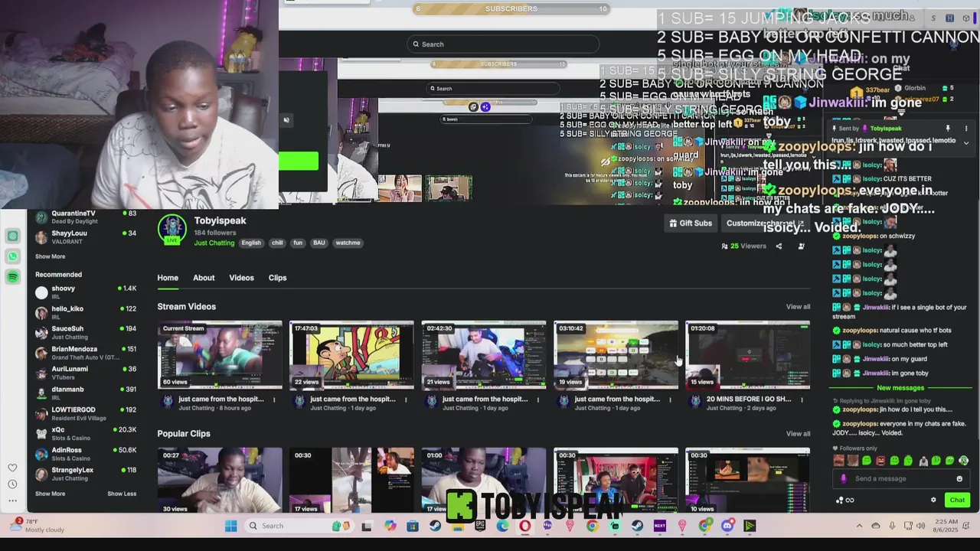Click the Customize channel button
The image size is (980, 551).
click(763, 223)
